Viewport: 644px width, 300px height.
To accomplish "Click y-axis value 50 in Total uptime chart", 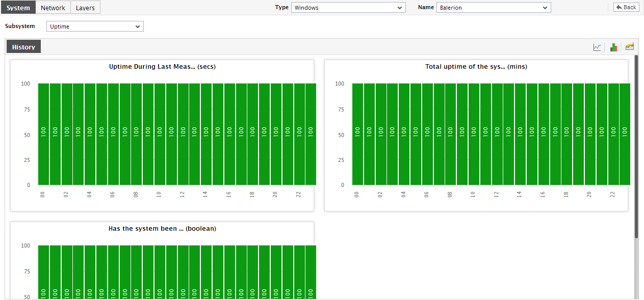I will [x=341, y=135].
